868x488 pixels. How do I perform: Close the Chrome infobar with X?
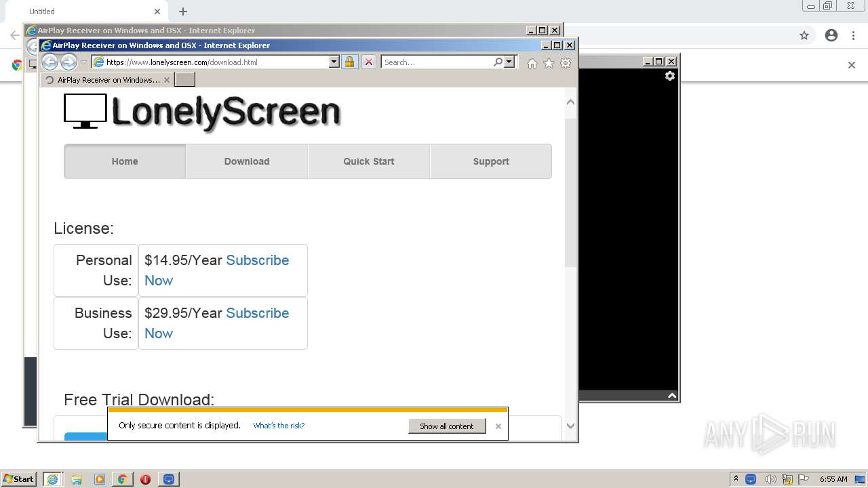click(852, 65)
